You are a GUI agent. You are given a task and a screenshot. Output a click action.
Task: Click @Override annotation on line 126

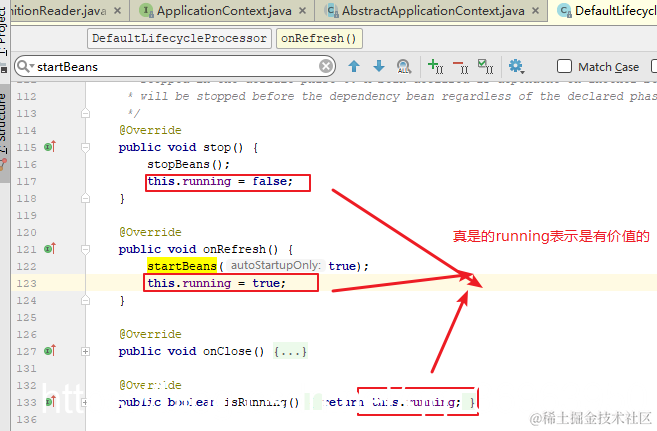(150, 334)
